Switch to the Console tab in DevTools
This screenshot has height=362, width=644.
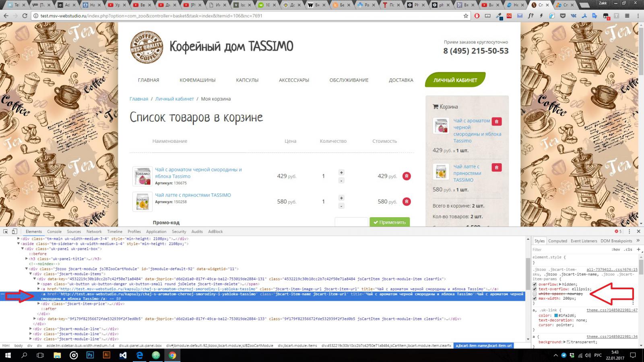coord(54,231)
